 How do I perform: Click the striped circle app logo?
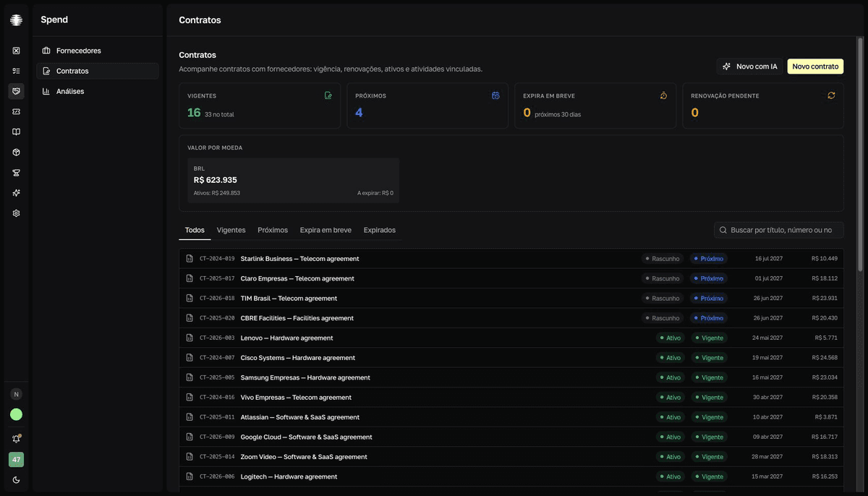tap(16, 20)
